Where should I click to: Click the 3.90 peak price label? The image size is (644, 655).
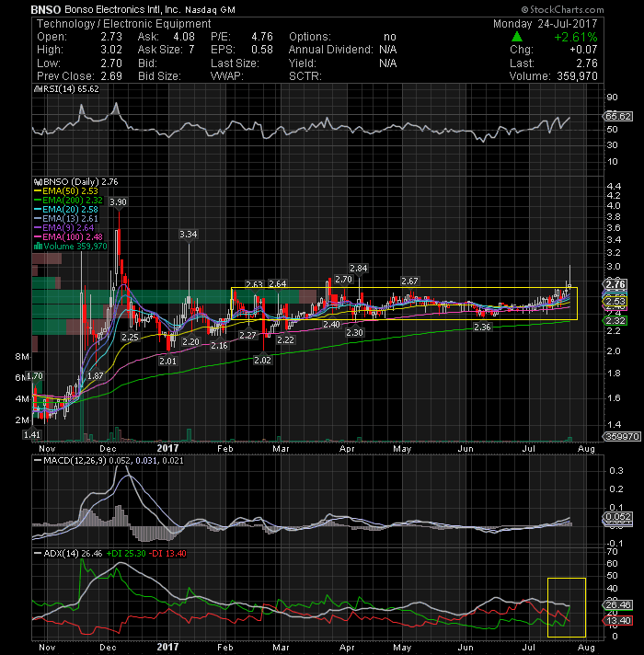click(118, 201)
